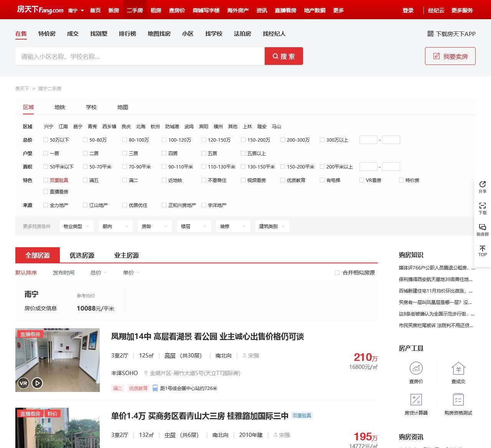Enable the 合并相似房源 checkbox
The image size is (491, 448).
click(337, 273)
